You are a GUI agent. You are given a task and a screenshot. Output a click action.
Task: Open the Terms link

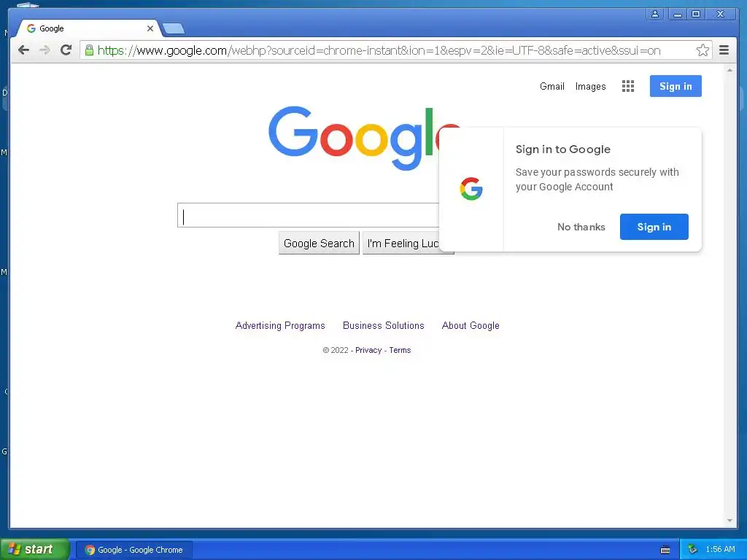400,350
